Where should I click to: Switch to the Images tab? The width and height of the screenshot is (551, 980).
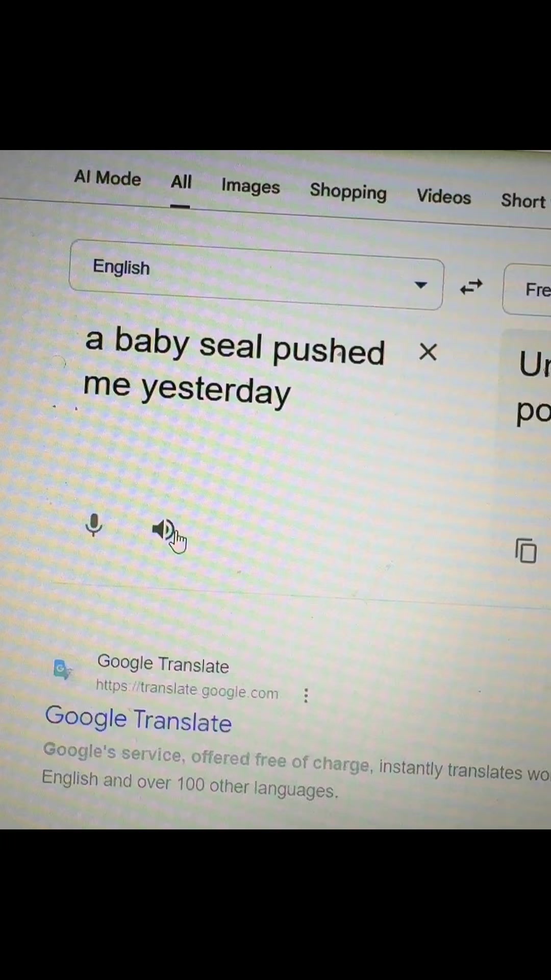click(x=251, y=187)
